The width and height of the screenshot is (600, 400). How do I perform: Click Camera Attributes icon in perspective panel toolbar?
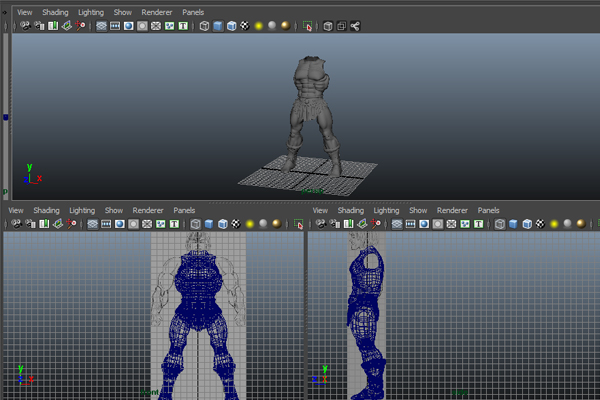(38, 26)
